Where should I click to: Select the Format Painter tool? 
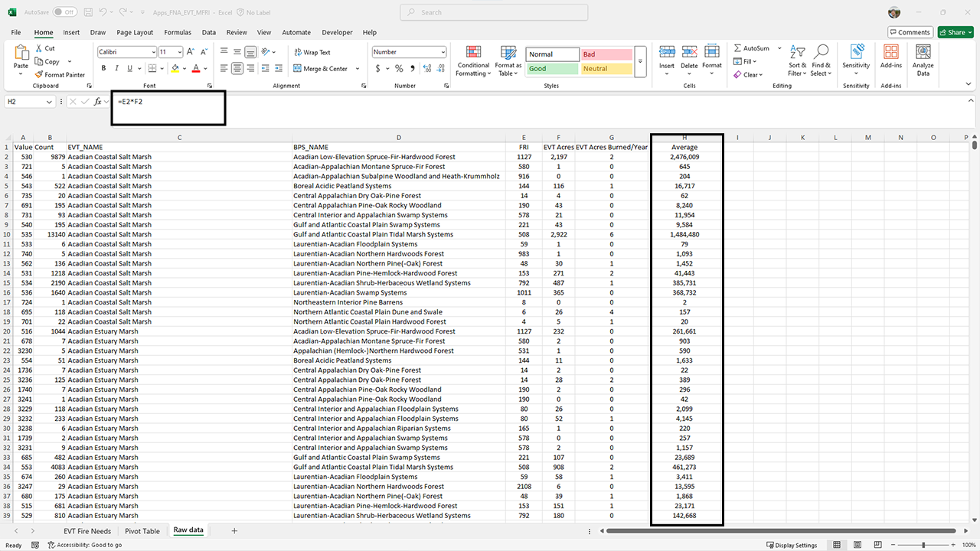(60, 74)
